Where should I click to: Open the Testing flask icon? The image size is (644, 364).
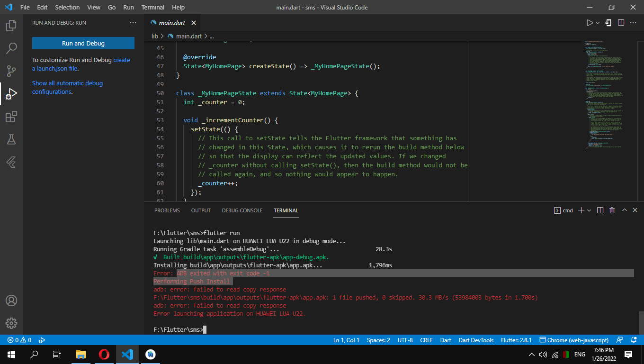click(x=10, y=139)
